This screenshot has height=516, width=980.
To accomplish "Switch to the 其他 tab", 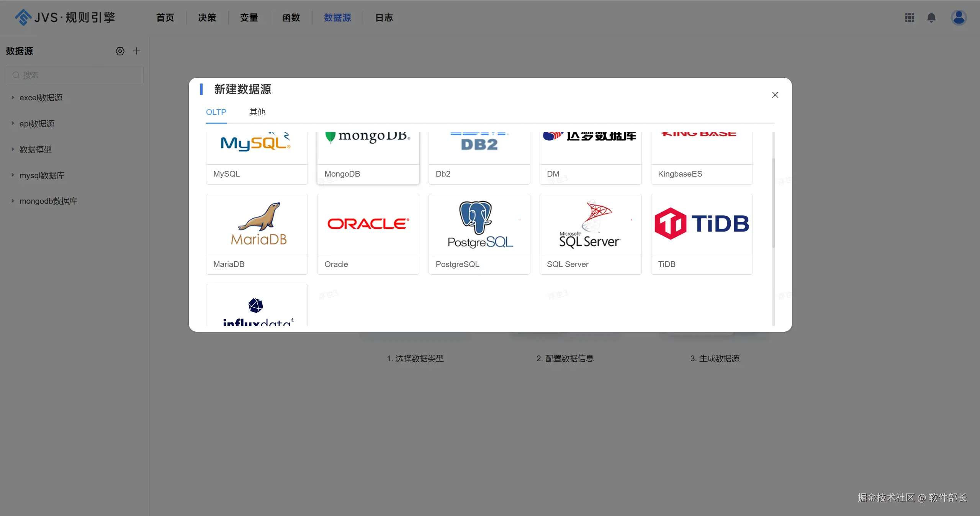I will tap(257, 112).
